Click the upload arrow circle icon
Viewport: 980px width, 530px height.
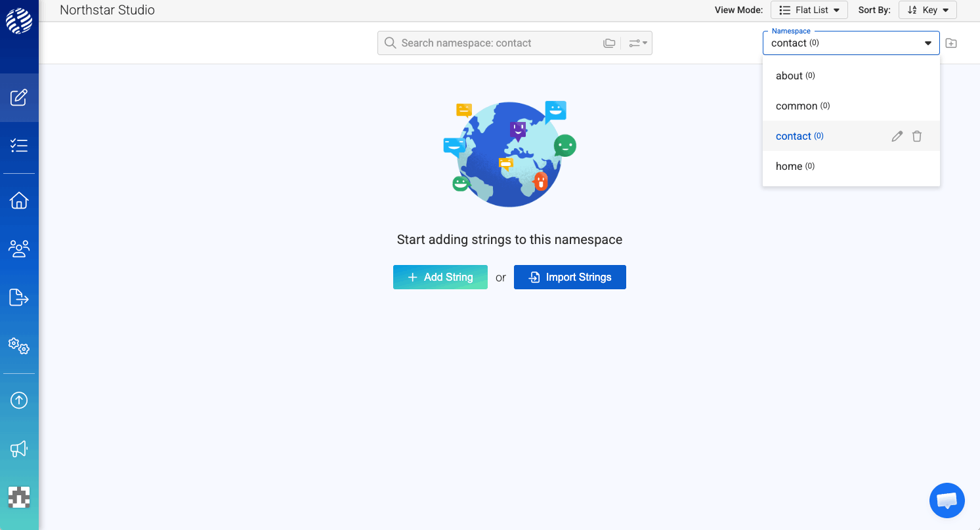click(x=19, y=400)
